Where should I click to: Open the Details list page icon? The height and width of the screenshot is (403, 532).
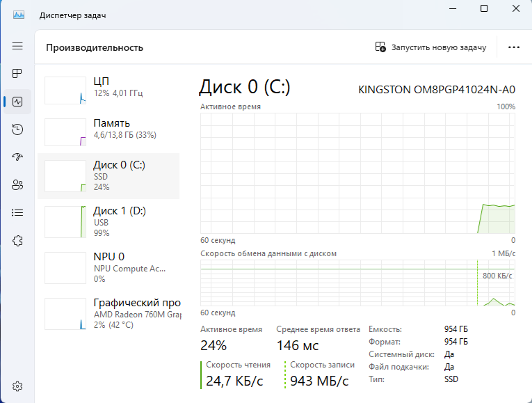point(17,212)
